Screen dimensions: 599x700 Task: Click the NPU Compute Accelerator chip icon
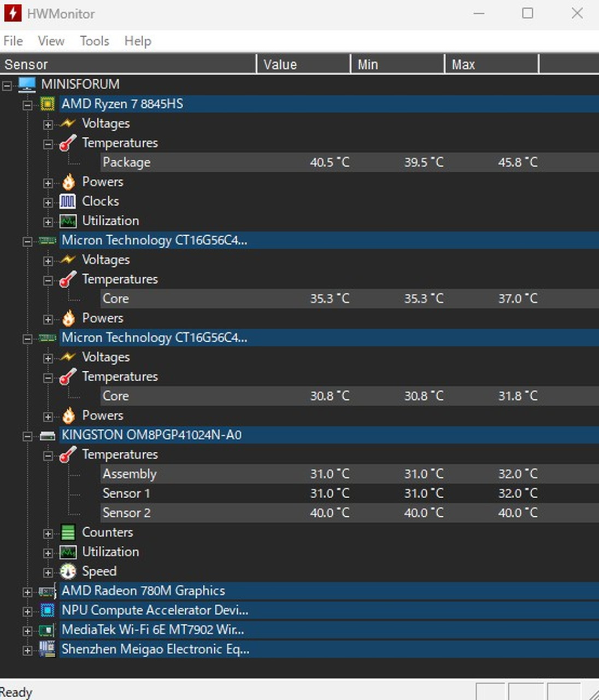[x=48, y=610]
